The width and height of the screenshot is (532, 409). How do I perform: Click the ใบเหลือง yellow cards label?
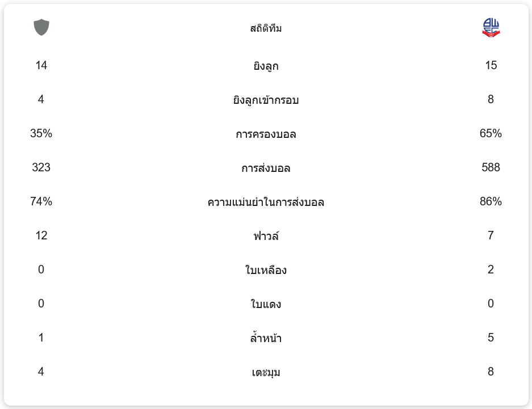pos(266,271)
